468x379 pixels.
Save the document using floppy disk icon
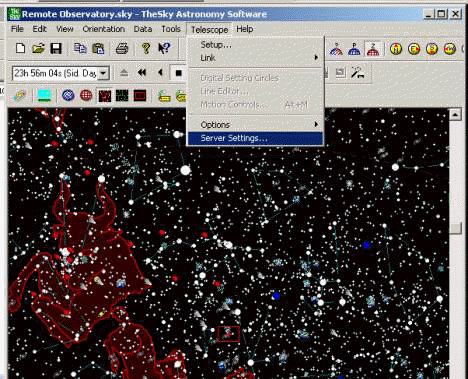click(56, 49)
